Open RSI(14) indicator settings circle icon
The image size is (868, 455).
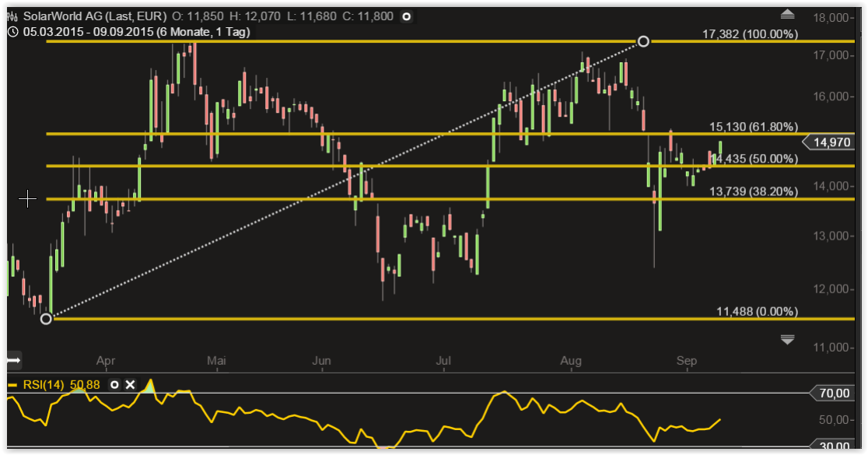pos(114,385)
